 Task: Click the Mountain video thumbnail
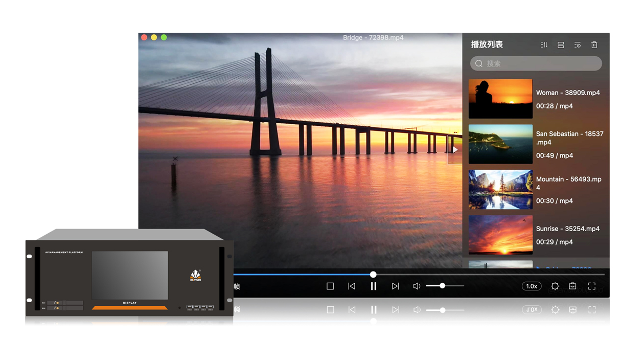(500, 190)
